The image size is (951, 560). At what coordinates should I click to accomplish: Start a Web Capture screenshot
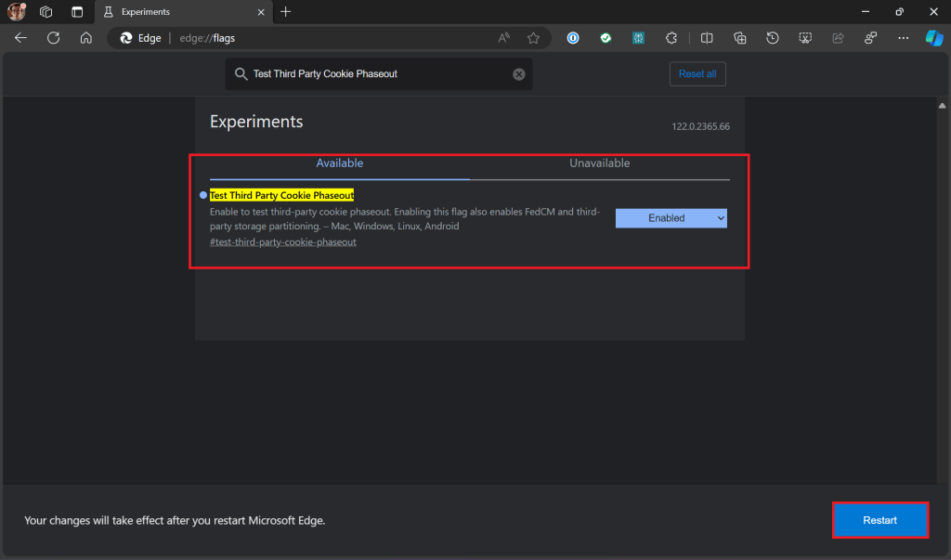click(805, 38)
